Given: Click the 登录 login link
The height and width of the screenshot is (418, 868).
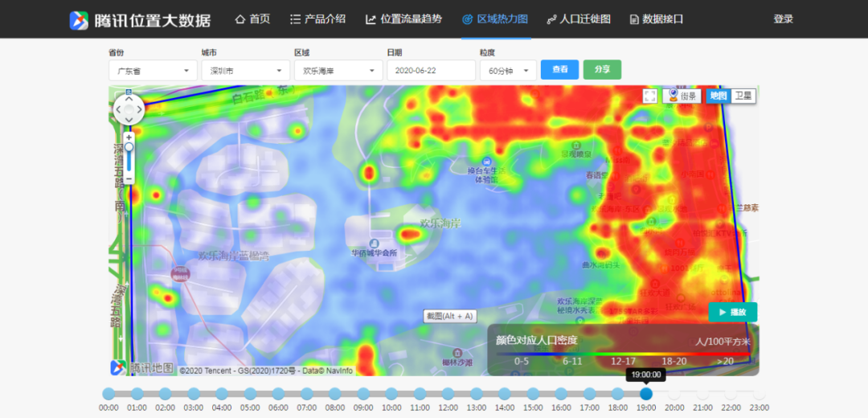Looking at the screenshot, I should [x=784, y=19].
